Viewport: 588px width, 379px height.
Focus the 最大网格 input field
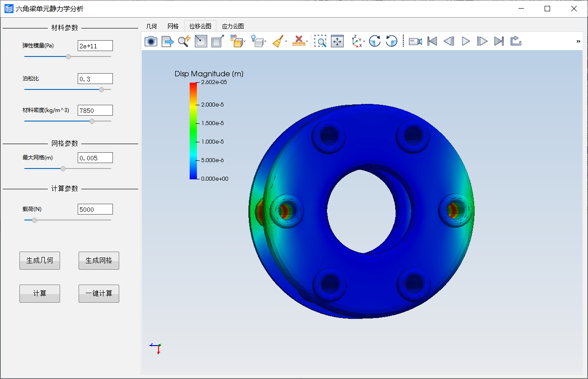[x=95, y=158]
